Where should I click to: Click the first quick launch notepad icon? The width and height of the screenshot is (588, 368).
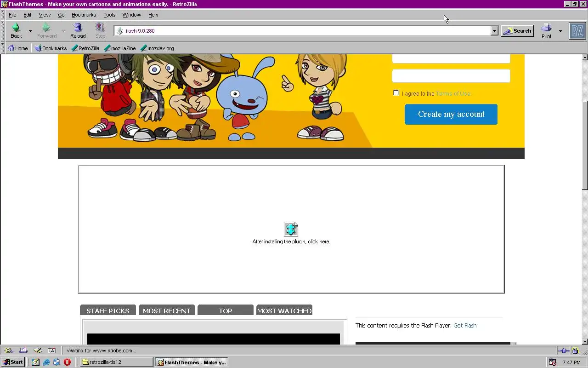pyautogui.click(x=36, y=362)
